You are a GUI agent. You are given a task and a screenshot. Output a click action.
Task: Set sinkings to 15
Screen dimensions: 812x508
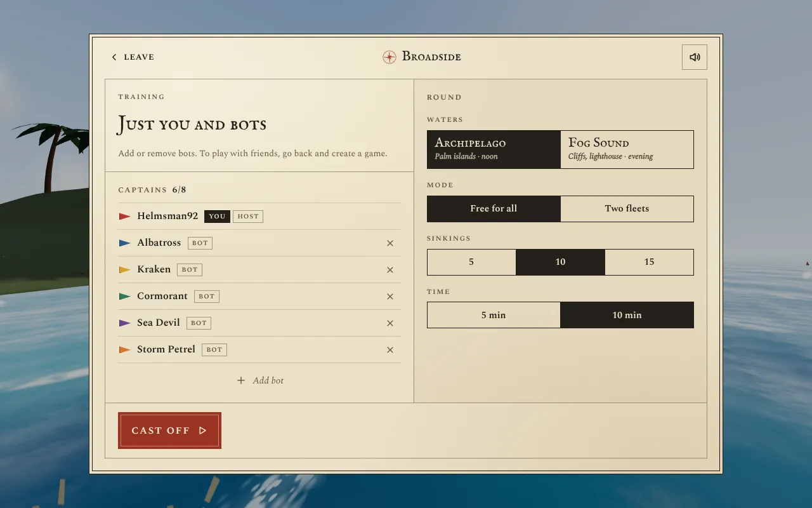coord(649,262)
